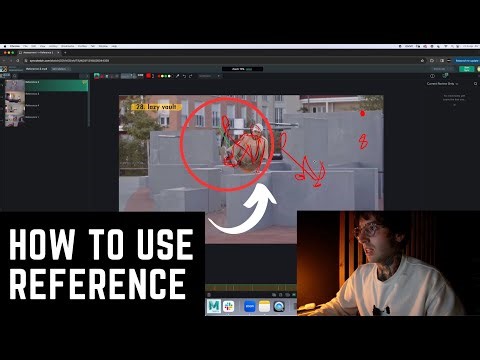Select the green highlighted reference item
The height and width of the screenshot is (360, 480).
pyautogui.click(x=46, y=85)
